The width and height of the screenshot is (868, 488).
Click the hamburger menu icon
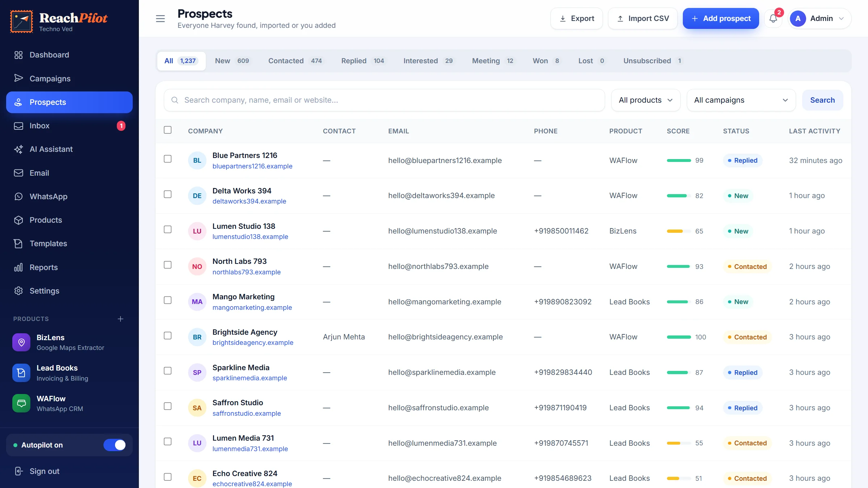(160, 19)
